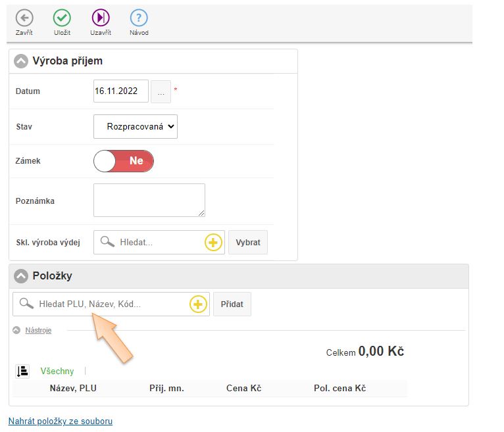
Task: Open the Stav dropdown
Action: coord(136,127)
